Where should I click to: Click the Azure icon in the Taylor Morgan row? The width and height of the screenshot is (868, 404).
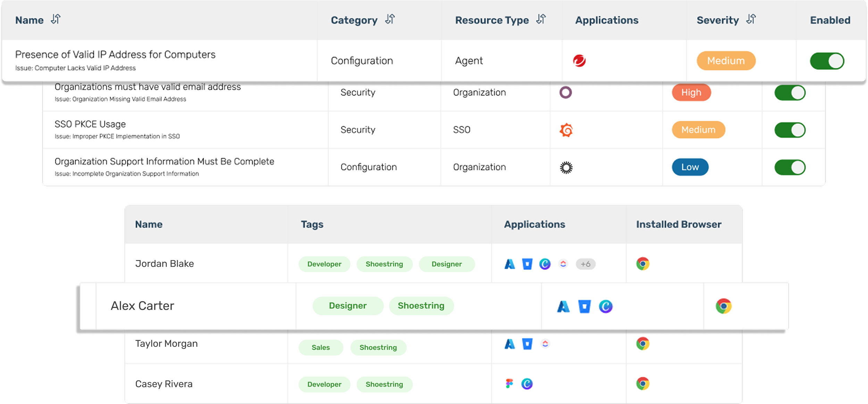tap(509, 344)
